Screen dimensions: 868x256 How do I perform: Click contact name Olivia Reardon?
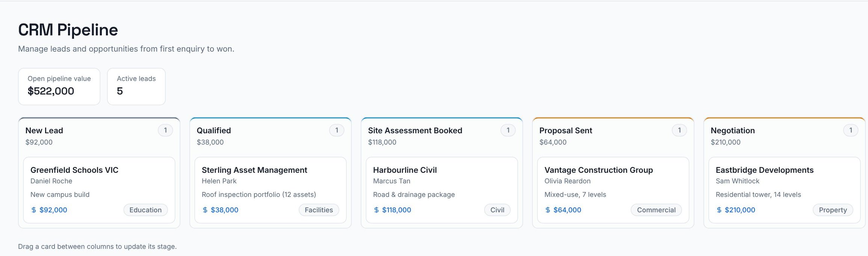tap(567, 181)
